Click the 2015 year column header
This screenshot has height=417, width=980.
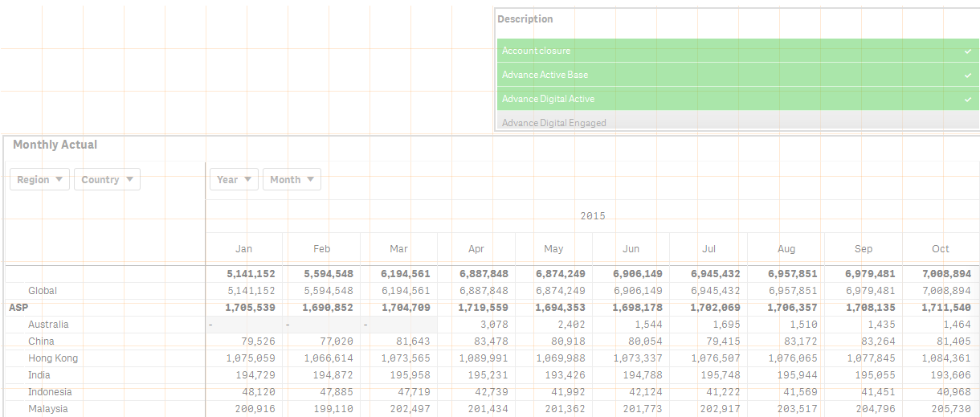(593, 216)
